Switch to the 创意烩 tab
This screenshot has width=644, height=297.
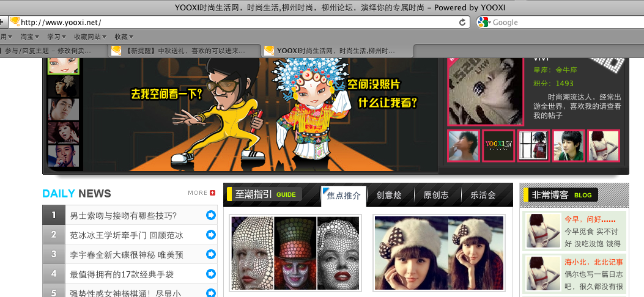pos(389,195)
